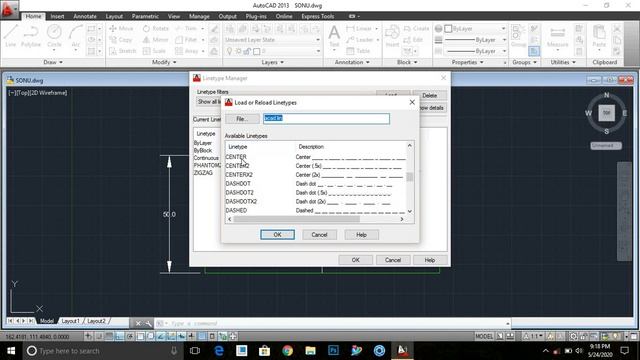
Task: Open Photoshop from the taskbar
Action: tap(333, 351)
